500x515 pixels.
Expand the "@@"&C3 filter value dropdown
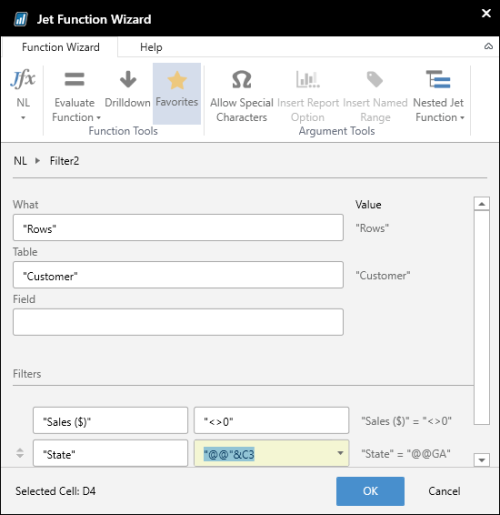(340, 453)
